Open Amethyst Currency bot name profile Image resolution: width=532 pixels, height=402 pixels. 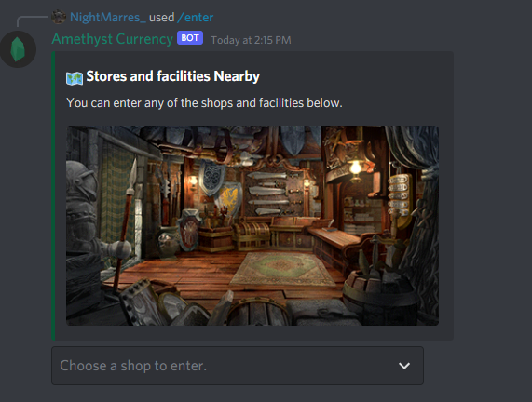point(113,39)
